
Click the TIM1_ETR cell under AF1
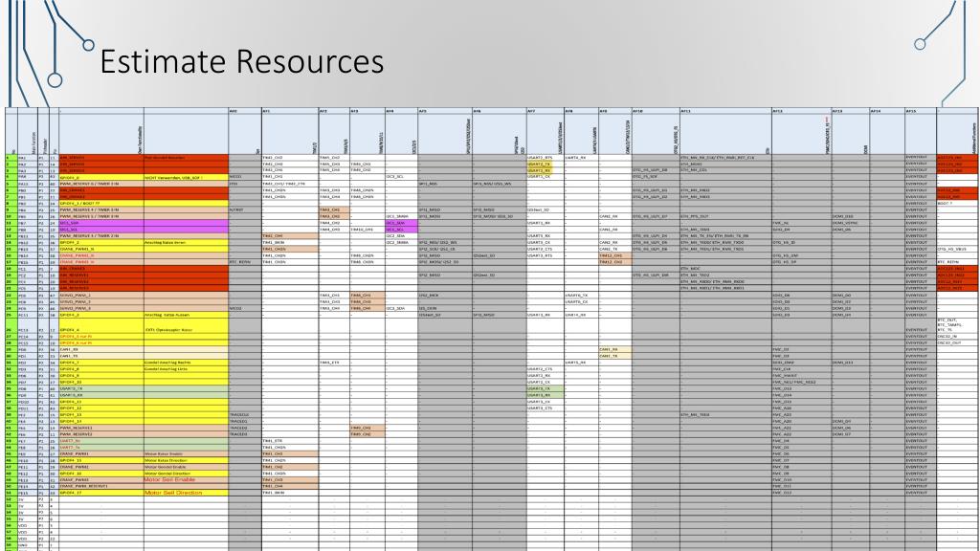[290, 441]
